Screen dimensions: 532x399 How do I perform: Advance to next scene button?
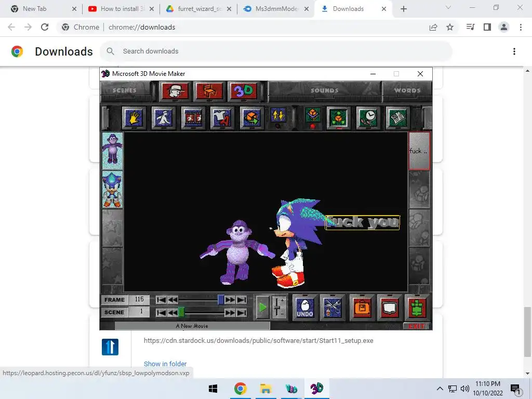(230, 312)
